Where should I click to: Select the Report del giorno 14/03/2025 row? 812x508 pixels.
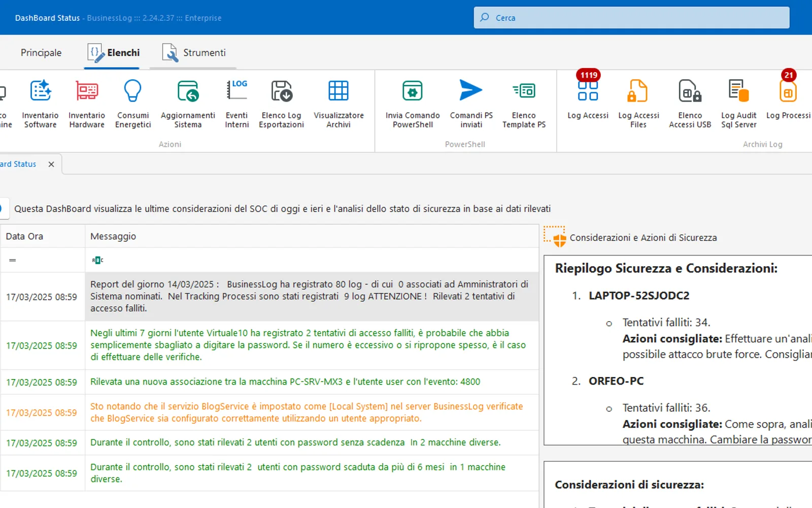point(269,297)
